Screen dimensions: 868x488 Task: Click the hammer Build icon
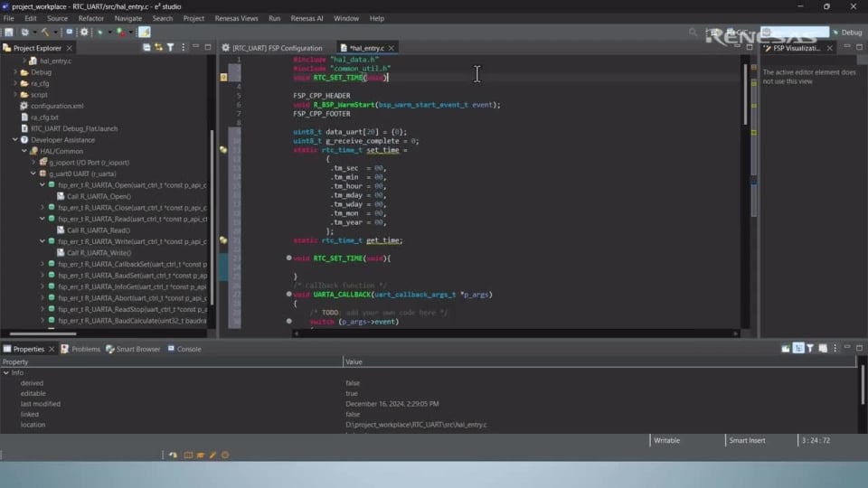tap(45, 33)
